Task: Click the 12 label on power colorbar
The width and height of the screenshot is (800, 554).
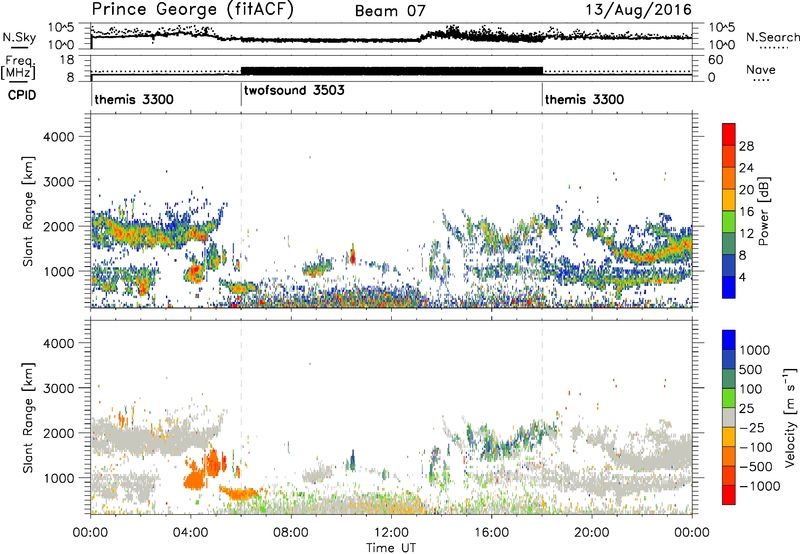Action: [x=746, y=234]
